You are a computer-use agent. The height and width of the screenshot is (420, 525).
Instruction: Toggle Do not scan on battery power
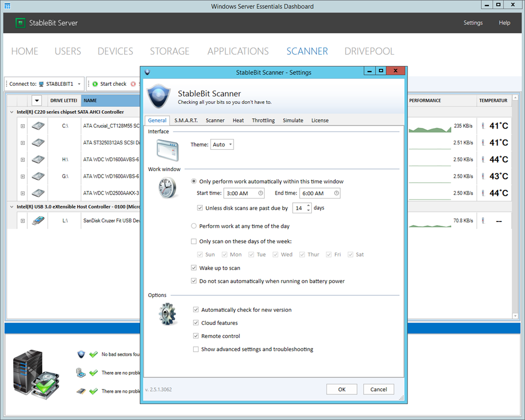194,281
